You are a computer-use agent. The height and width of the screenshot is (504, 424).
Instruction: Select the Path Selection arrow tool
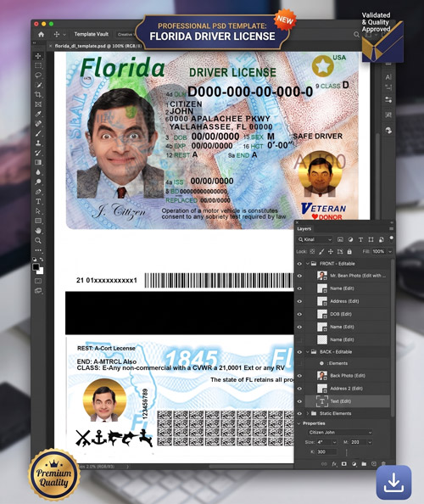(38, 211)
